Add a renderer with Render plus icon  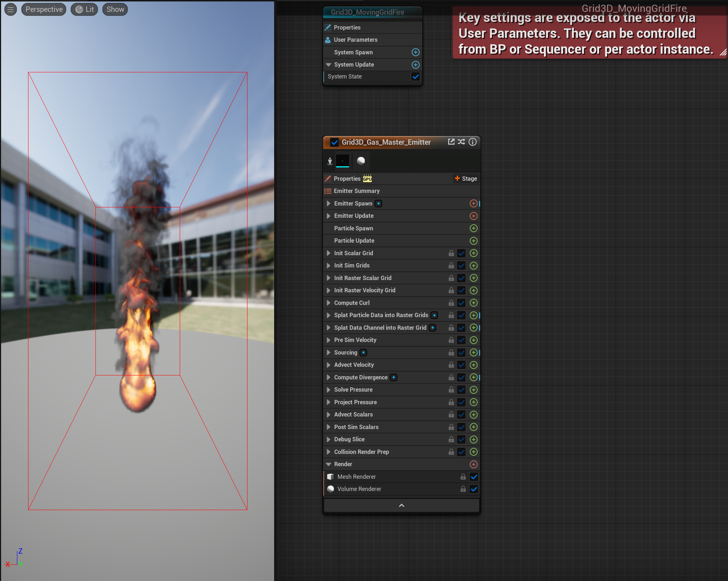click(473, 464)
